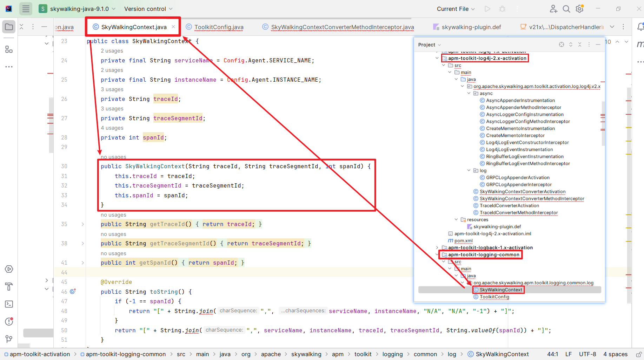Click the override gutter icon on line 46
Viewport: 644px width, 360px height.
click(x=73, y=291)
